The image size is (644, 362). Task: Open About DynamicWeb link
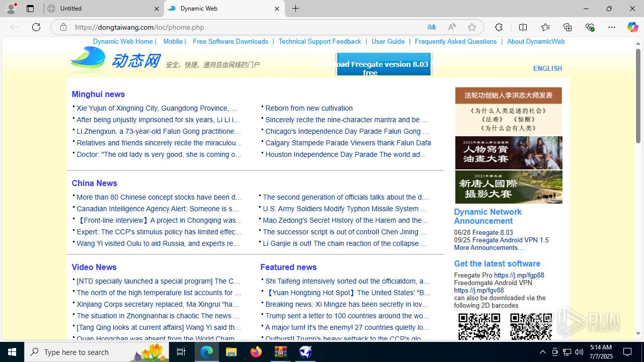pos(535,42)
